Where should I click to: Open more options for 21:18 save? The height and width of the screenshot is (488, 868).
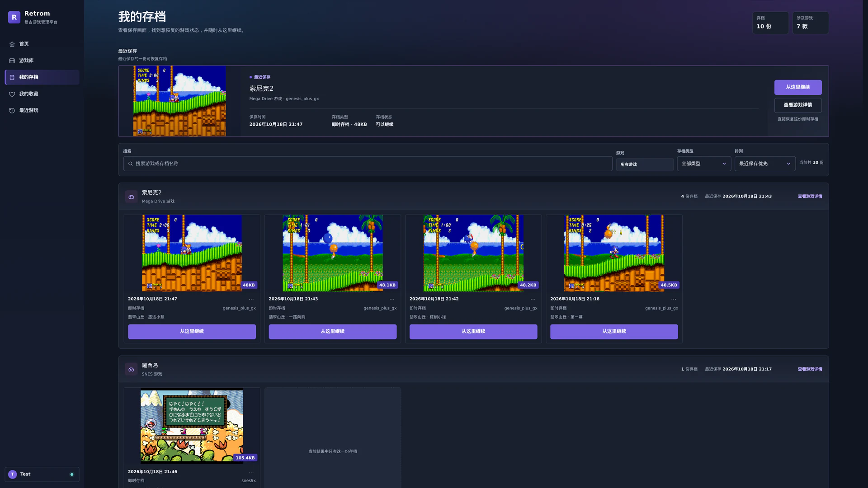pos(674,299)
